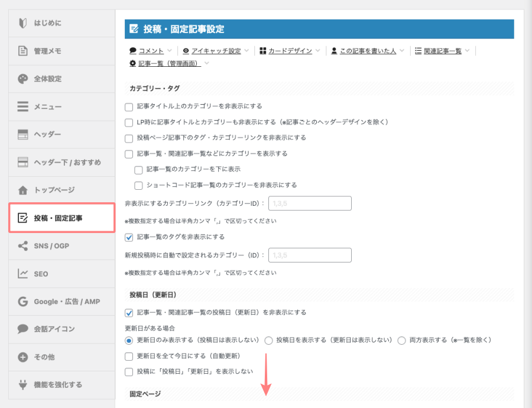Viewport: 532px width, 408px height.
Task: Click the 非表示にするカテゴリーリンク ID input field
Action: 310,203
